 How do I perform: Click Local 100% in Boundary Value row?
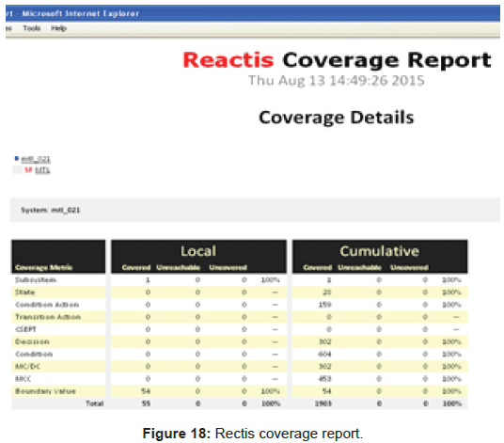pyautogui.click(x=270, y=391)
